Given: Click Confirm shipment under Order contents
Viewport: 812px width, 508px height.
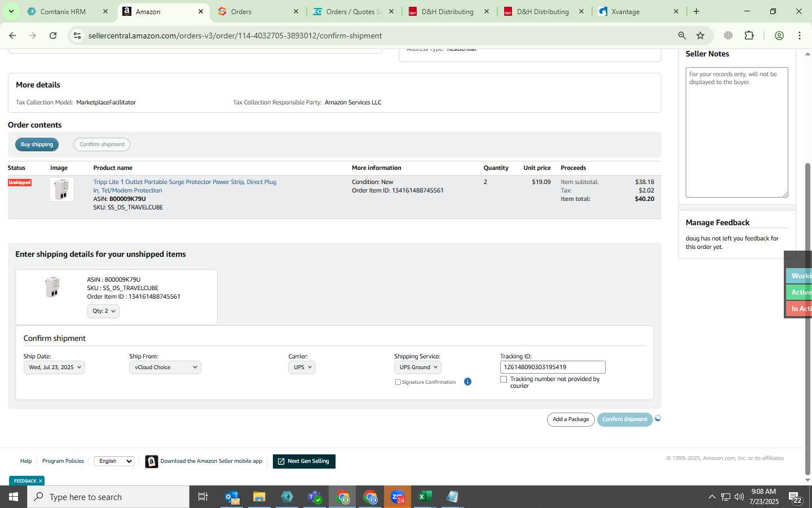Looking at the screenshot, I should tap(102, 144).
